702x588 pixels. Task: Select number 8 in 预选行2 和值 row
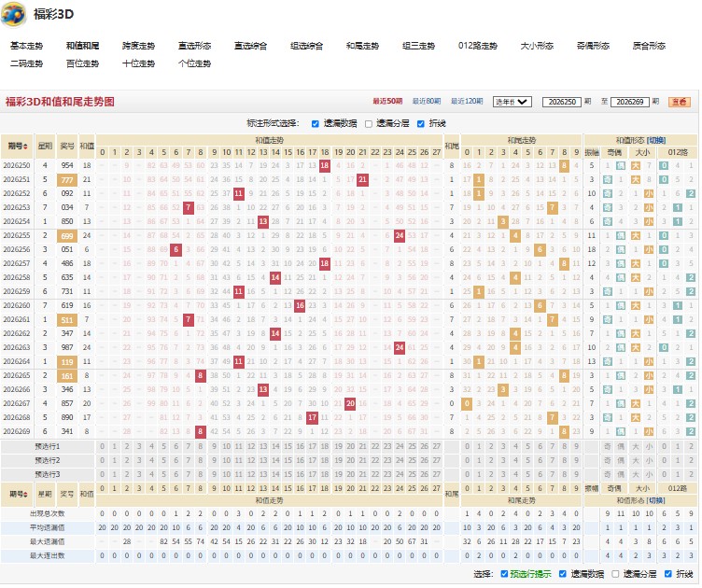(201, 460)
